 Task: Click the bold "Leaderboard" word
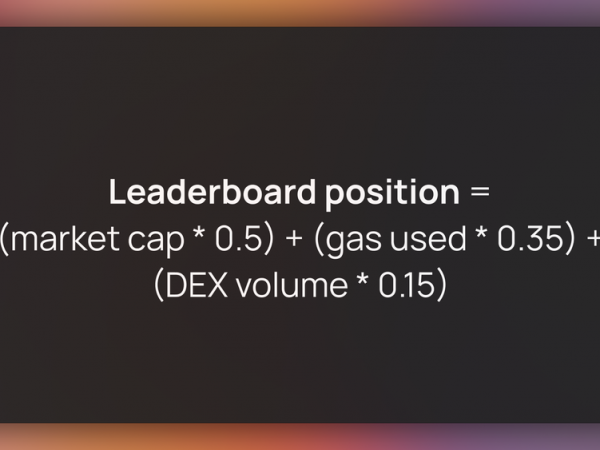click(x=212, y=192)
